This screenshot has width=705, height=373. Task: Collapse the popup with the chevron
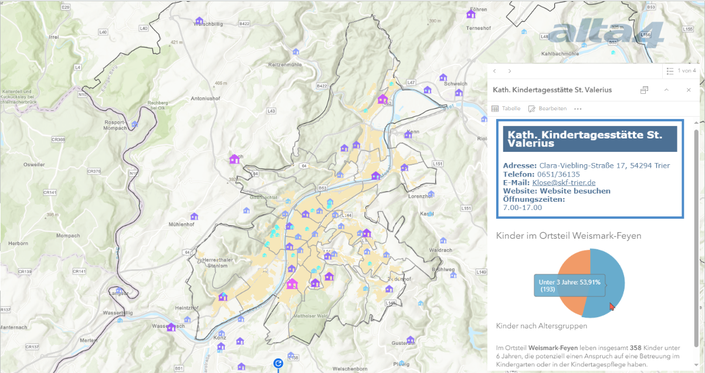tap(666, 90)
